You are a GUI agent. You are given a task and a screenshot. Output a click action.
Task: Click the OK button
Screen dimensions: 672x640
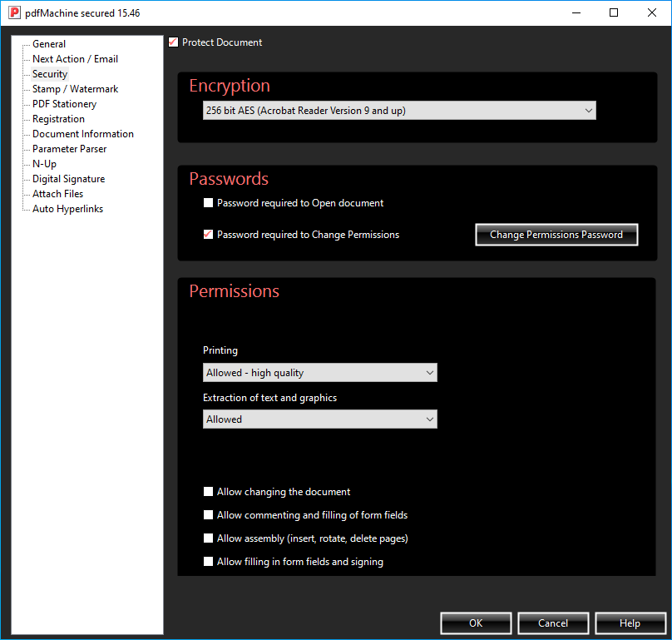click(x=476, y=623)
